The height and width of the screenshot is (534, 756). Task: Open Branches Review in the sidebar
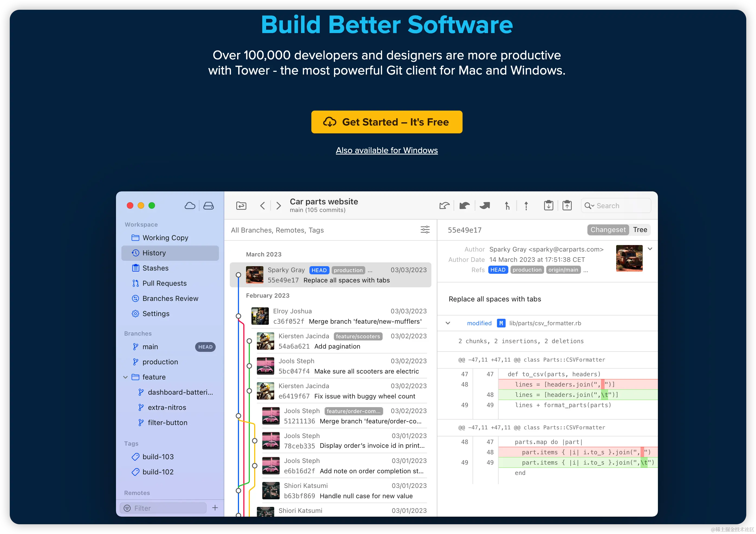click(x=170, y=298)
